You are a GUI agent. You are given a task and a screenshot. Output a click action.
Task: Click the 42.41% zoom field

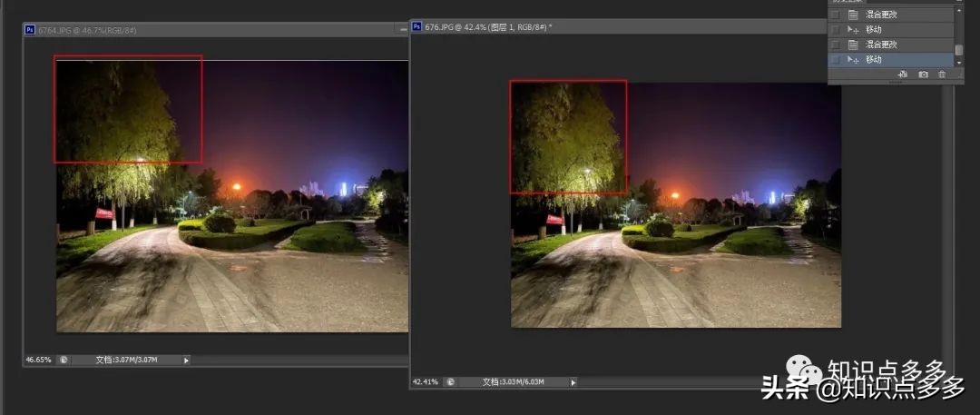point(426,381)
